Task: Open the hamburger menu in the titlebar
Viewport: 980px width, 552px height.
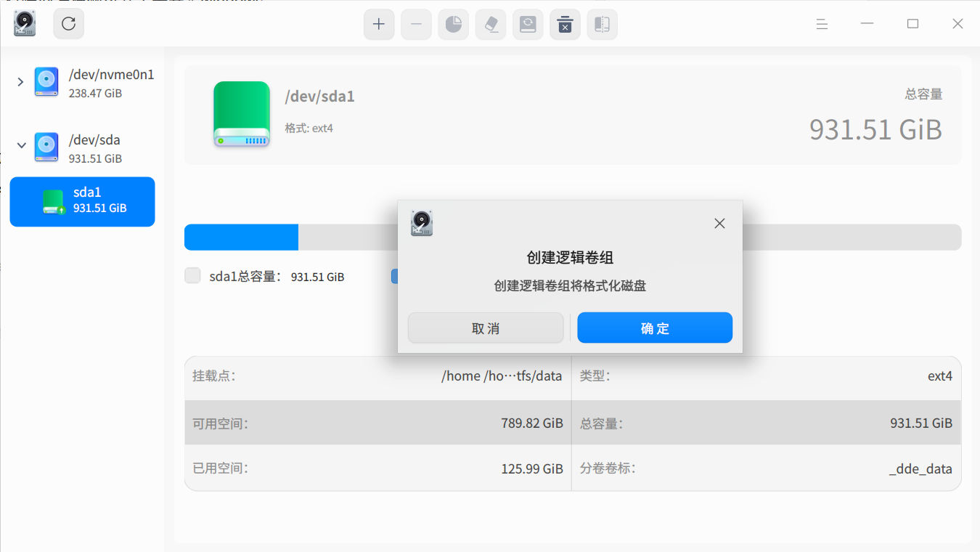Action: (821, 24)
